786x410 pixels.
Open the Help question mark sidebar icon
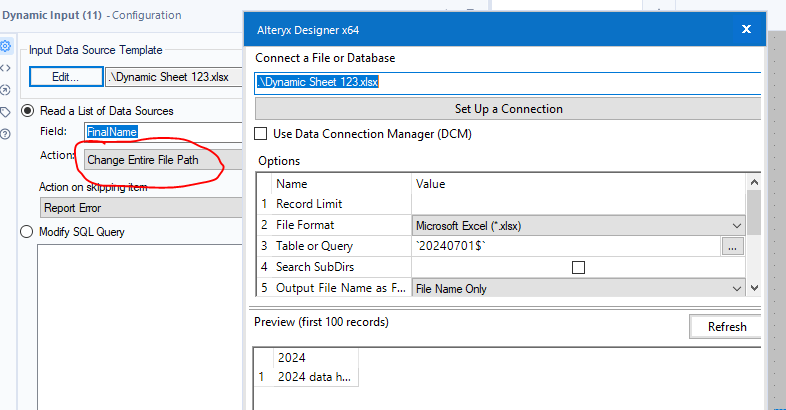pyautogui.click(x=5, y=134)
